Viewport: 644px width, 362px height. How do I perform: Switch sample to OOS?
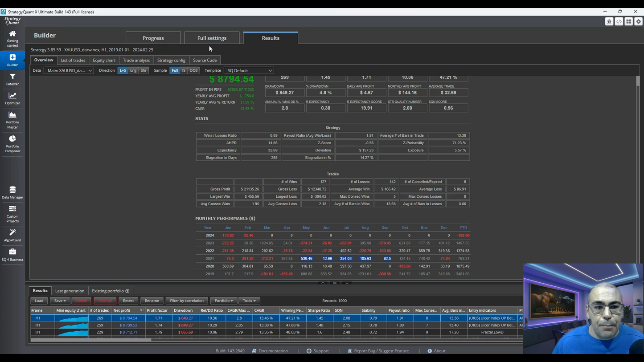tap(193, 70)
